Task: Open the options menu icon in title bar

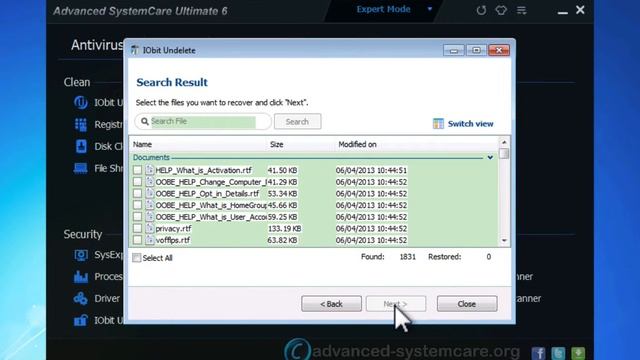Action: point(522,10)
